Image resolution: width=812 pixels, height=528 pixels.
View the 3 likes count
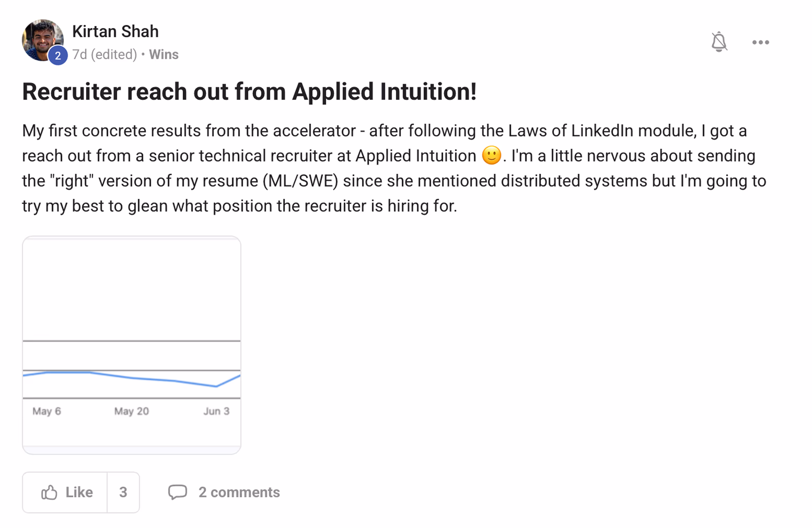[123, 492]
